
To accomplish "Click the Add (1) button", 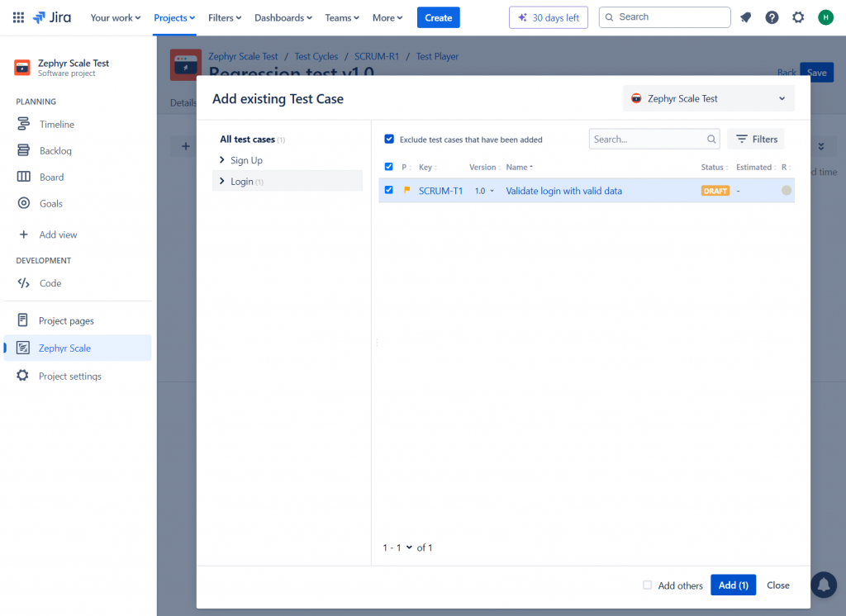I will coord(733,585).
